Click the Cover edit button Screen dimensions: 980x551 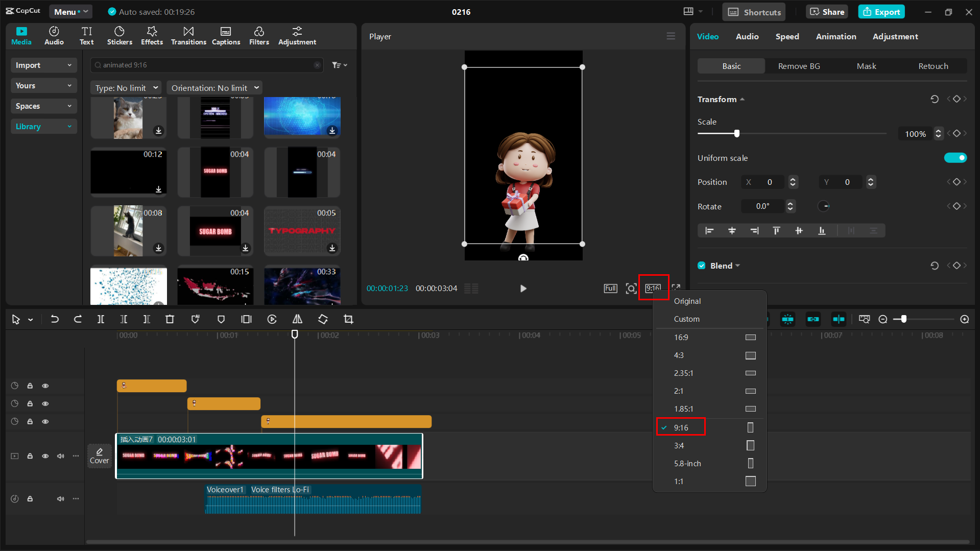tap(99, 456)
